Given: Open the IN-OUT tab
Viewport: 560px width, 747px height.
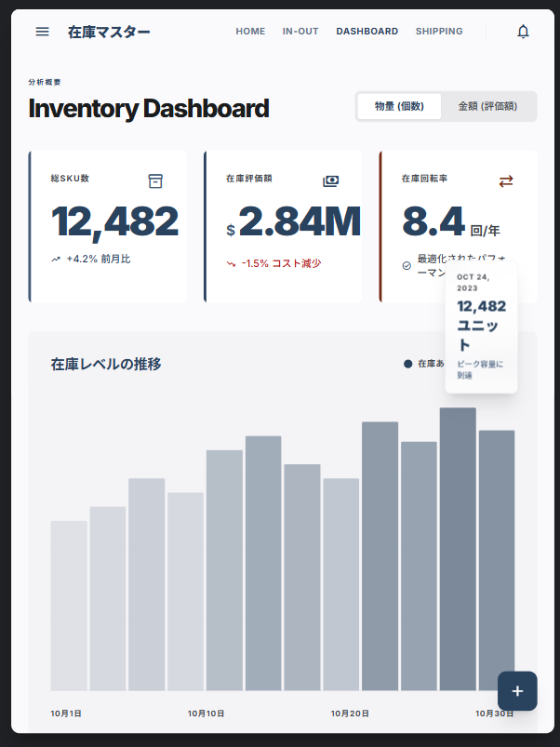Looking at the screenshot, I should (300, 32).
